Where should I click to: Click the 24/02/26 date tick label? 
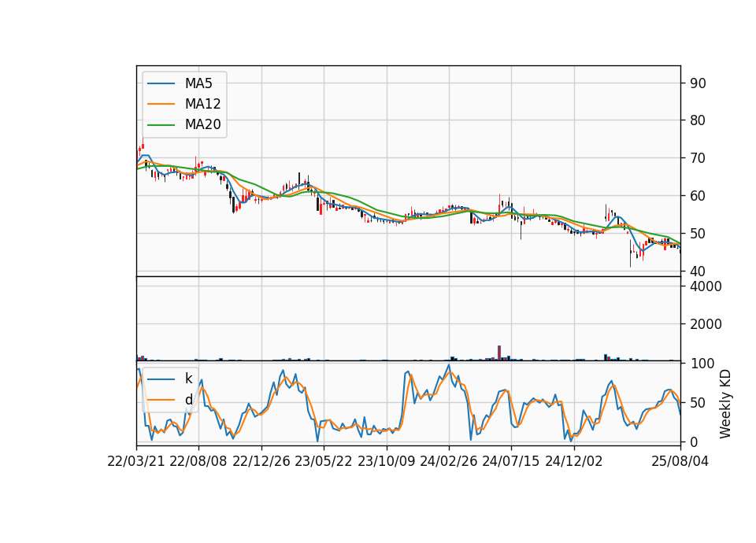(449, 461)
